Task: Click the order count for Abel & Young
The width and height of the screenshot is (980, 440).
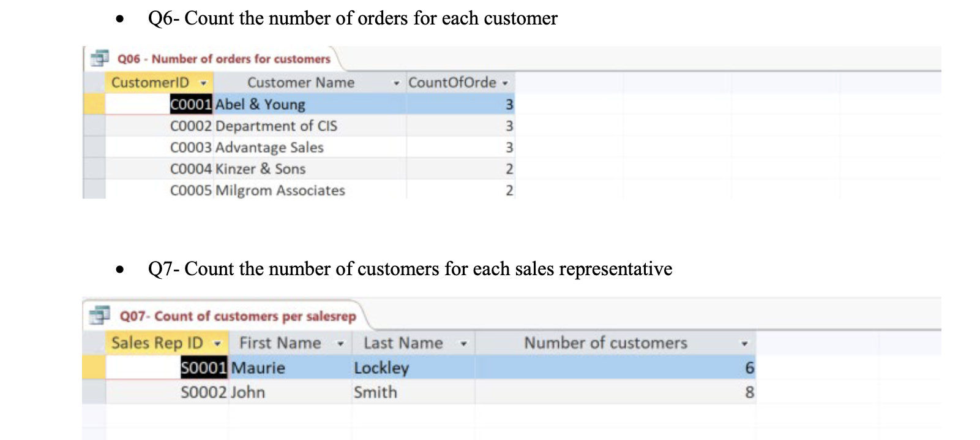Action: (460, 104)
